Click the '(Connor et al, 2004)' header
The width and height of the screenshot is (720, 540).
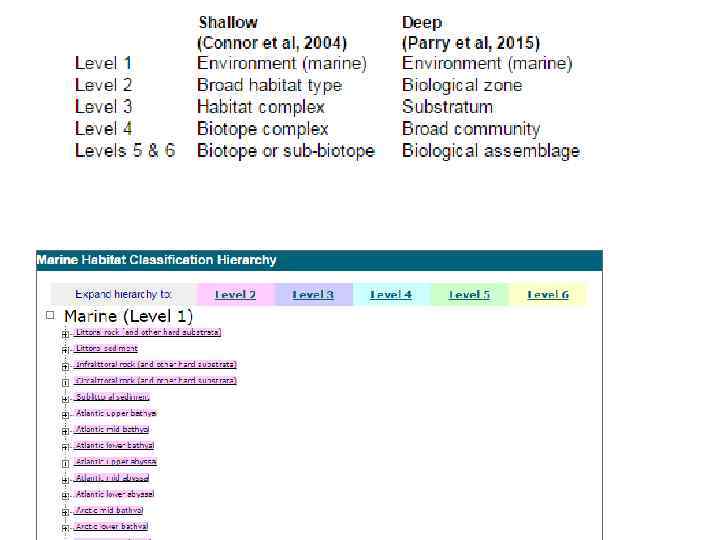click(x=272, y=43)
